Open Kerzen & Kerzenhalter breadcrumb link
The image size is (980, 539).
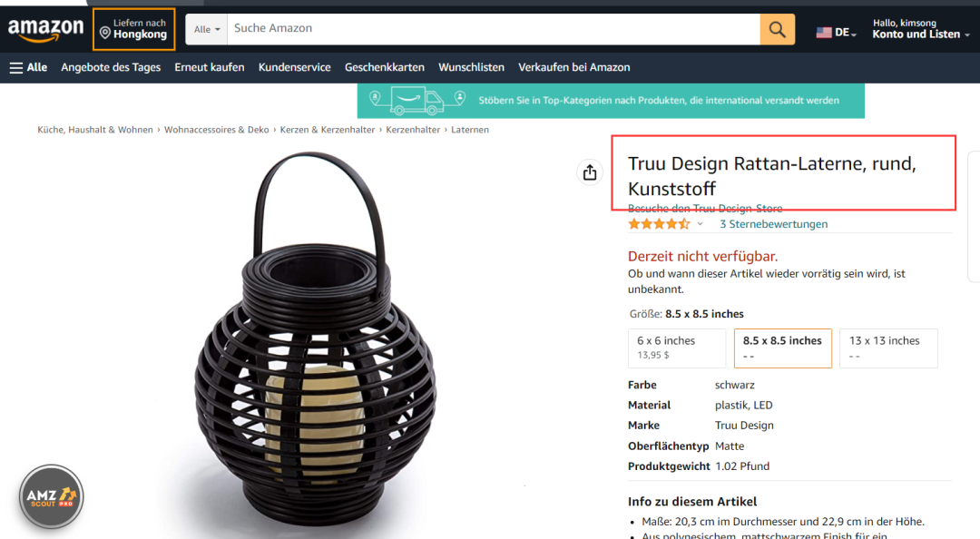(327, 130)
